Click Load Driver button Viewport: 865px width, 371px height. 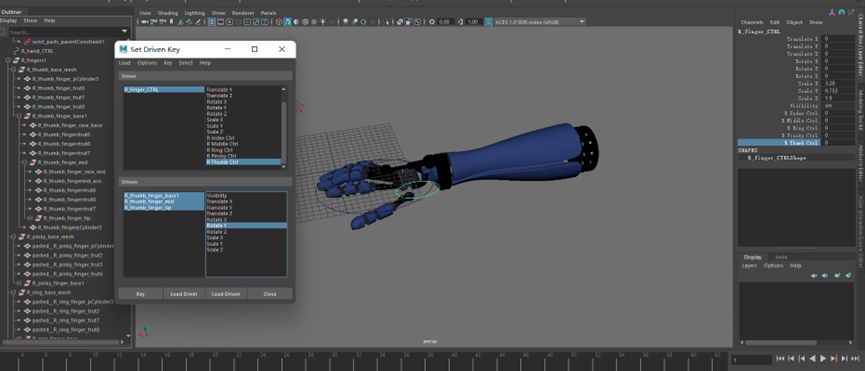tap(184, 294)
